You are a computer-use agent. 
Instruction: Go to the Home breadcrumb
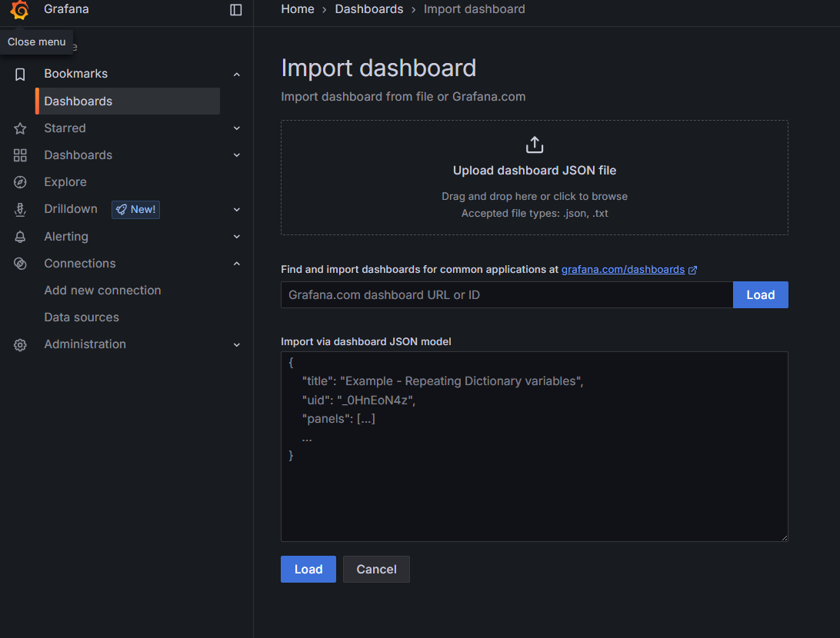(x=298, y=9)
